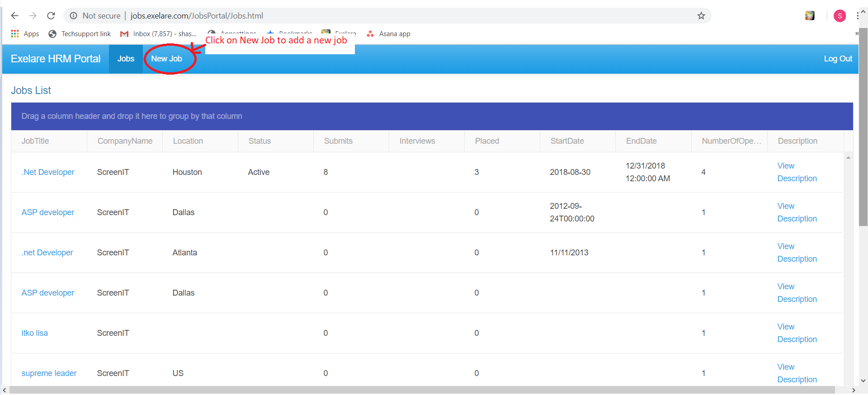Open the Apps grid shortcut

pos(25,34)
